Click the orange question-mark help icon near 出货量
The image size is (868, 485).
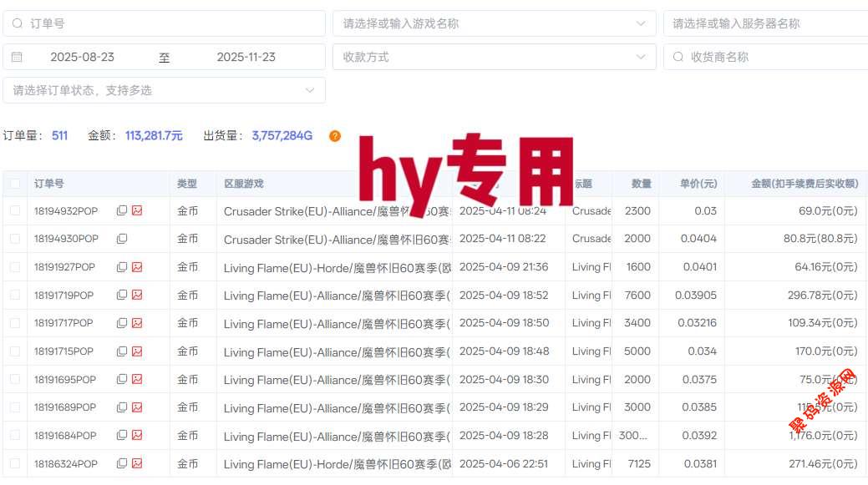pos(334,136)
